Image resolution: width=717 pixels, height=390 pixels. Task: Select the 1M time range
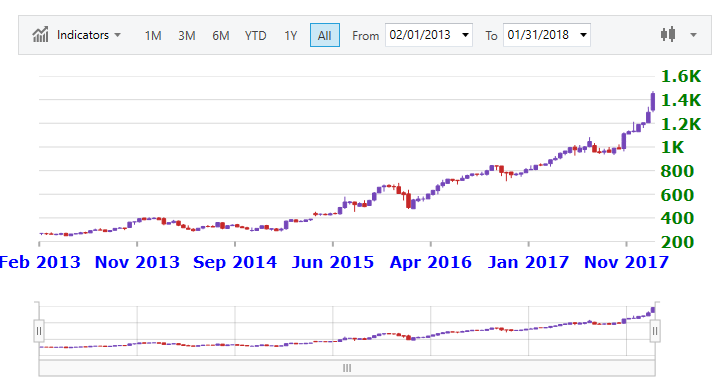pyautogui.click(x=153, y=35)
